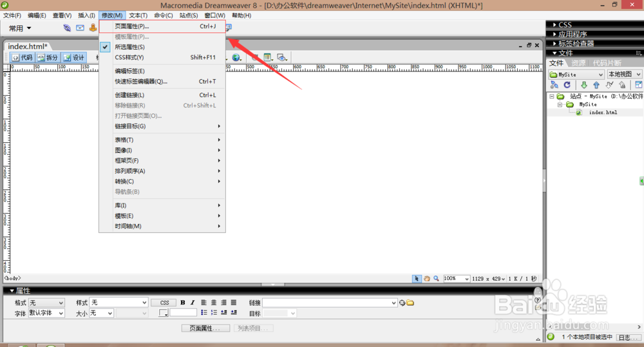644x347 pixels.
Task: Click justify icon in Properties
Action: tap(234, 303)
